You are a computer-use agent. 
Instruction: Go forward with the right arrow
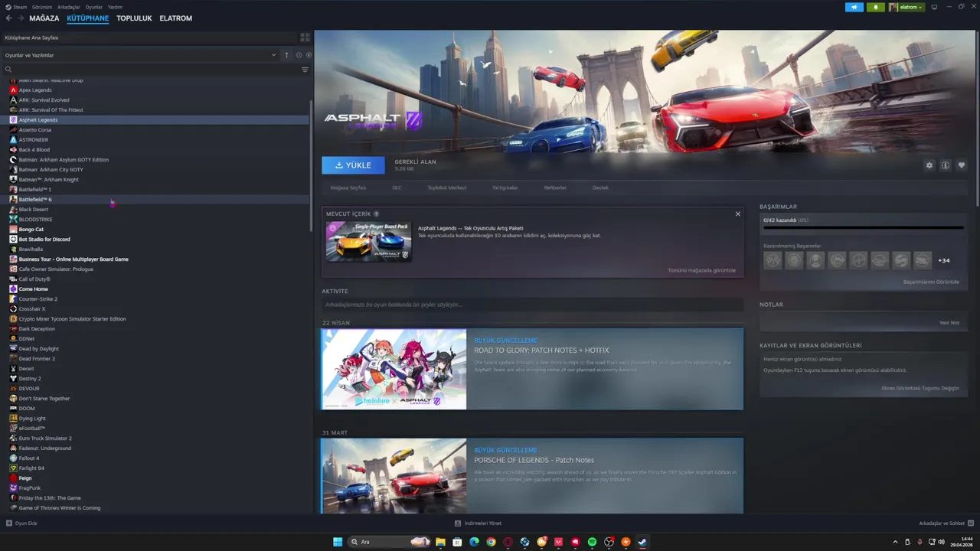tap(20, 18)
